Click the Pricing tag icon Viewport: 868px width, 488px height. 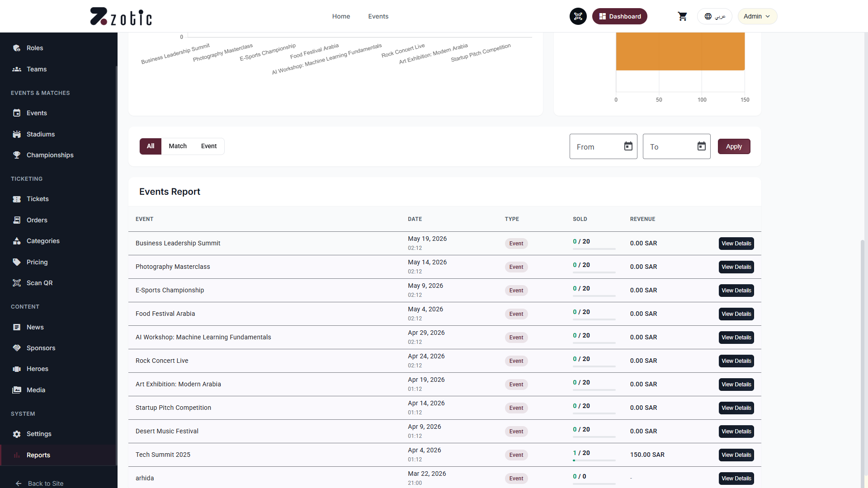(x=17, y=262)
